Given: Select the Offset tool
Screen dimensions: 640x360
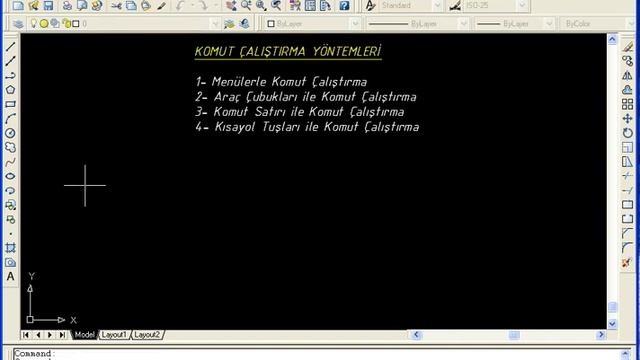Looking at the screenshot, I should point(627,90).
